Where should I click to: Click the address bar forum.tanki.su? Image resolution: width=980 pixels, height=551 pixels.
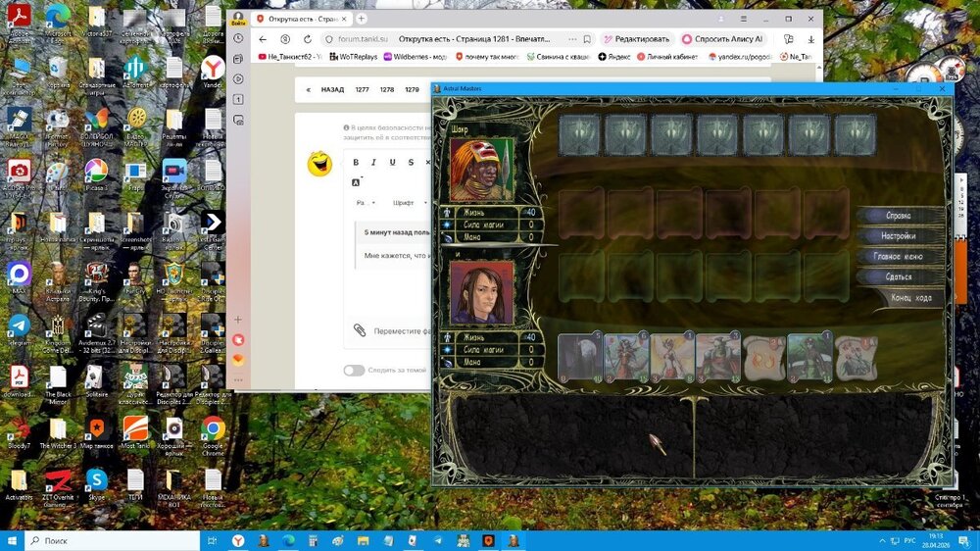point(363,39)
